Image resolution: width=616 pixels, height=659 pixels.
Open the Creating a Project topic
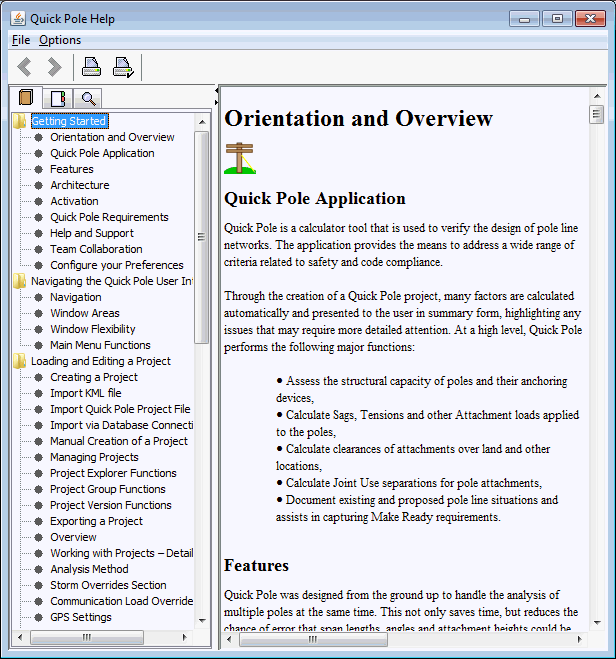pyautogui.click(x=94, y=377)
